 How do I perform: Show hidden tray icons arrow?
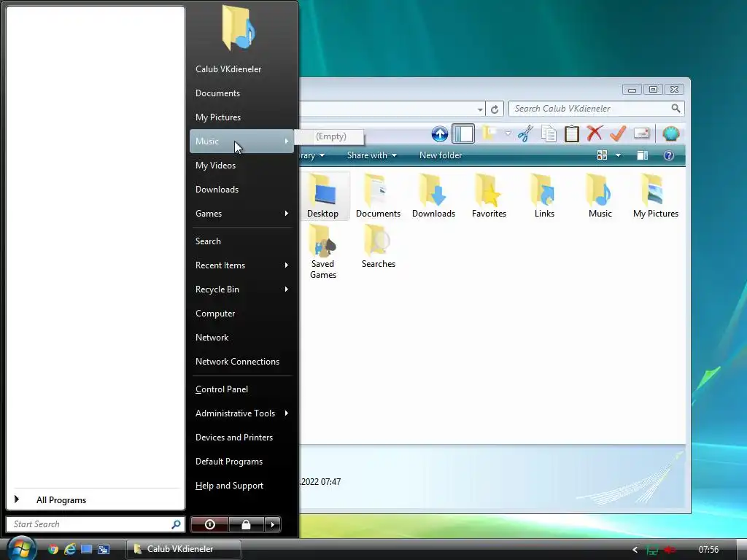635,550
